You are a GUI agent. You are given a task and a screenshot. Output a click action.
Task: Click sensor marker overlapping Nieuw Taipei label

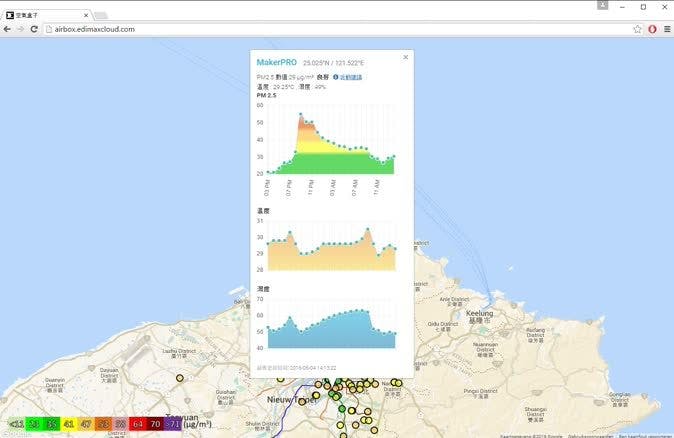302,401
